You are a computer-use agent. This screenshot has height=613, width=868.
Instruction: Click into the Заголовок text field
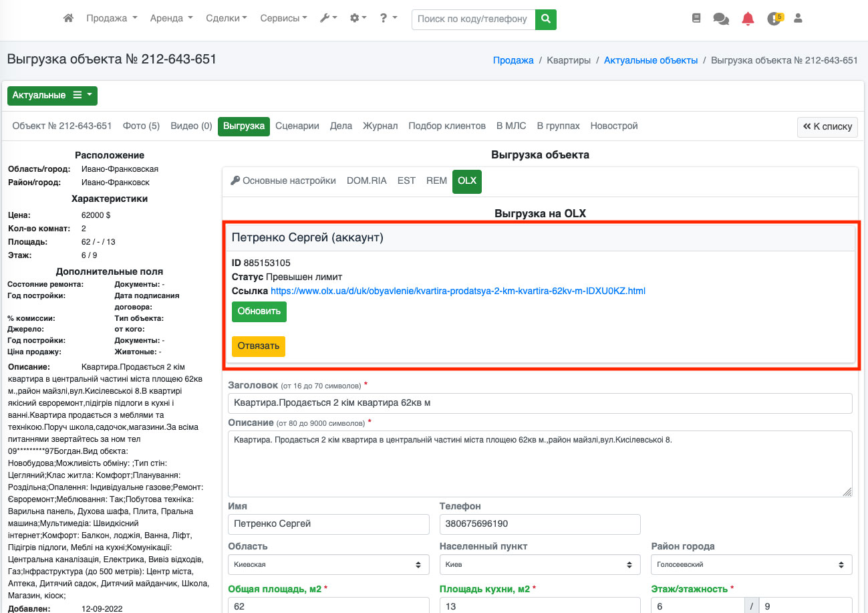540,403
